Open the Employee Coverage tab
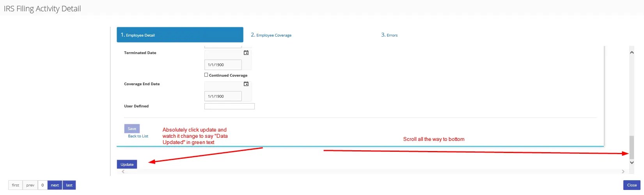 pos(271,35)
